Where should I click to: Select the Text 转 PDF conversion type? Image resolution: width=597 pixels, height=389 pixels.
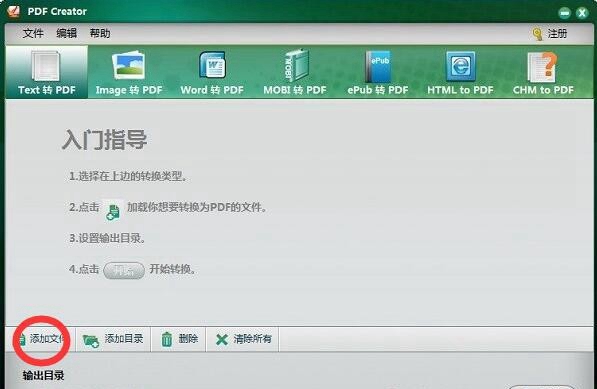point(46,72)
